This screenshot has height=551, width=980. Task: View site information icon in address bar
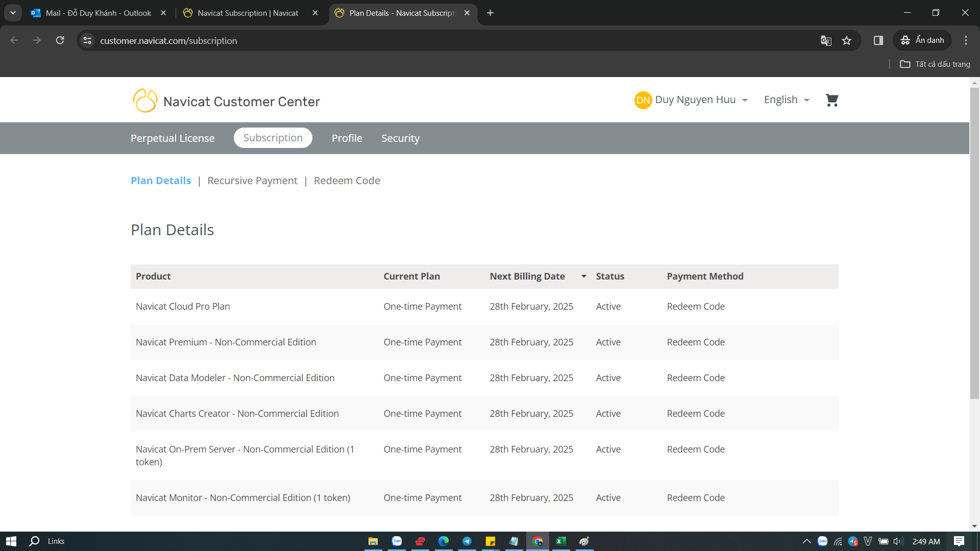click(87, 40)
